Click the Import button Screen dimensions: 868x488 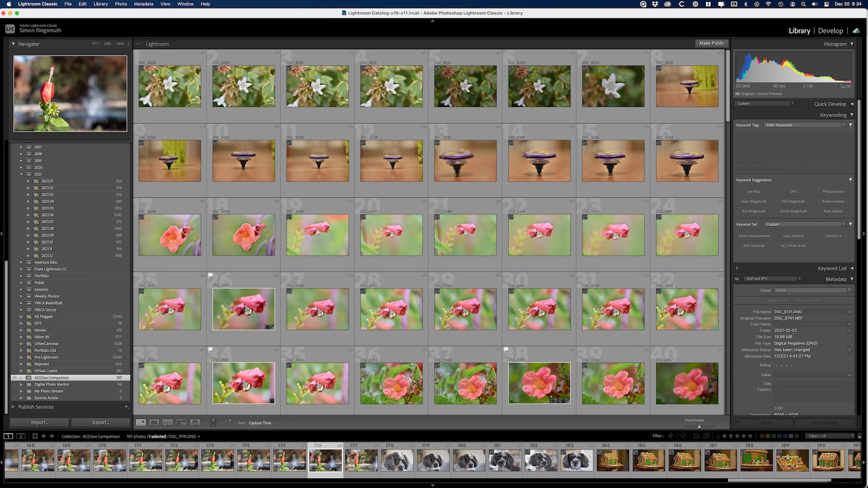38,422
